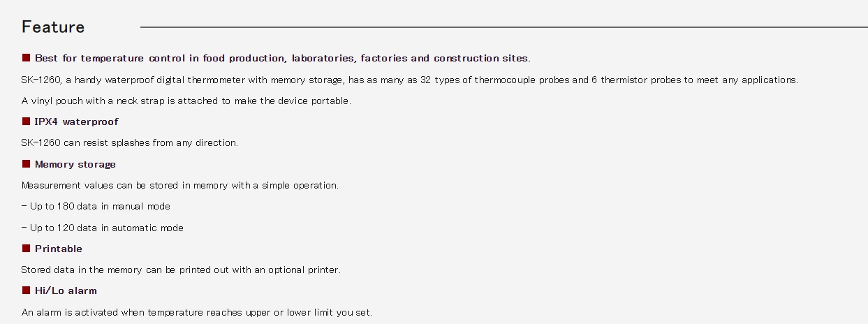Click the "Best for temperature control in food production" heading
This screenshot has height=324, width=868.
click(282, 58)
